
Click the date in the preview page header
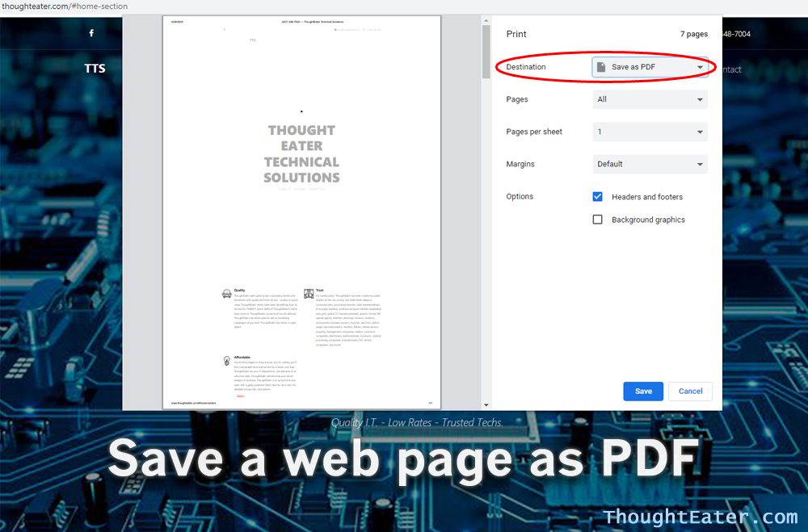click(177, 22)
